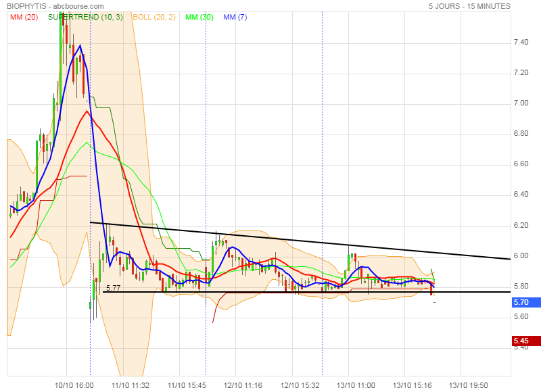Click the 12/10 11:16 time axis label
541x392 pixels.
tap(243, 385)
